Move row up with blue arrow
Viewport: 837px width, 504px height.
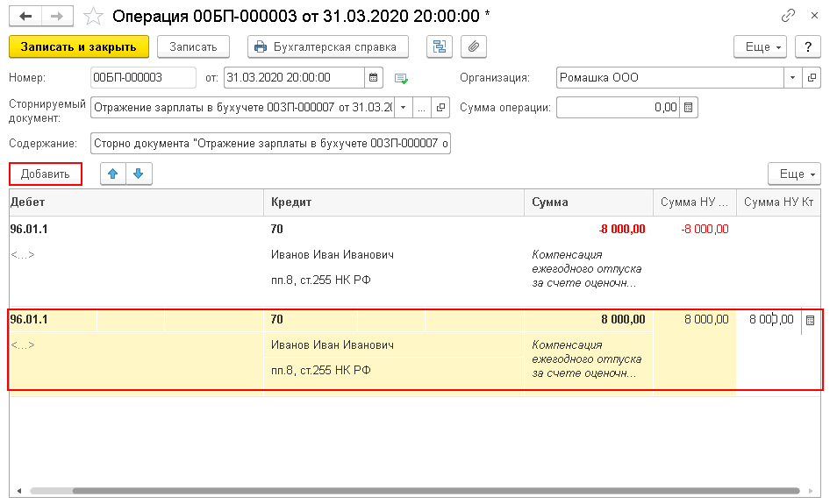pyautogui.click(x=113, y=174)
